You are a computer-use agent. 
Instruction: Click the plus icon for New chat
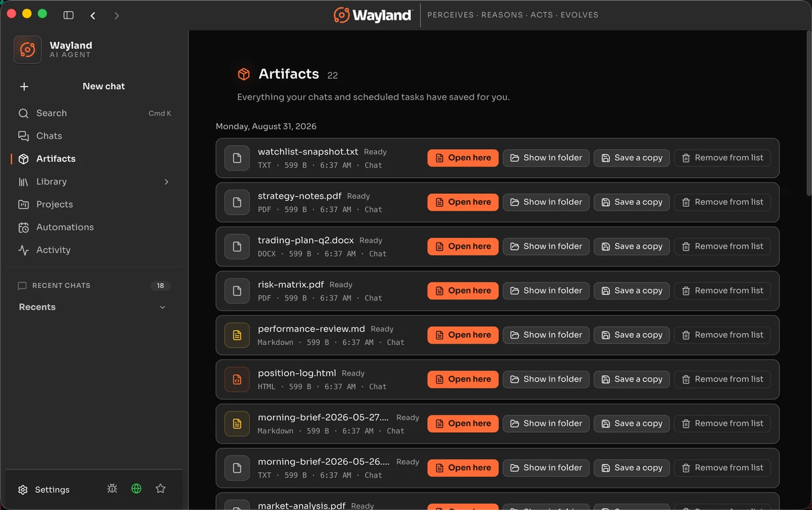(x=24, y=86)
